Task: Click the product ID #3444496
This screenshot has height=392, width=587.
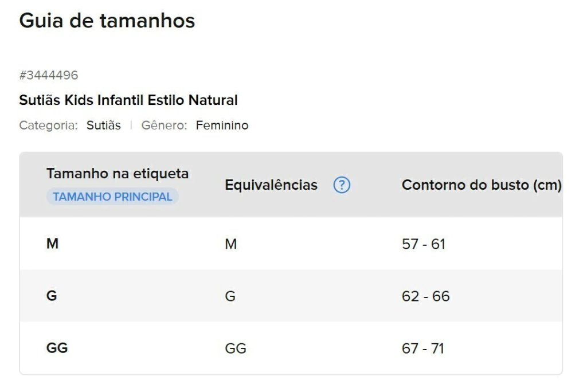Action: click(x=49, y=75)
